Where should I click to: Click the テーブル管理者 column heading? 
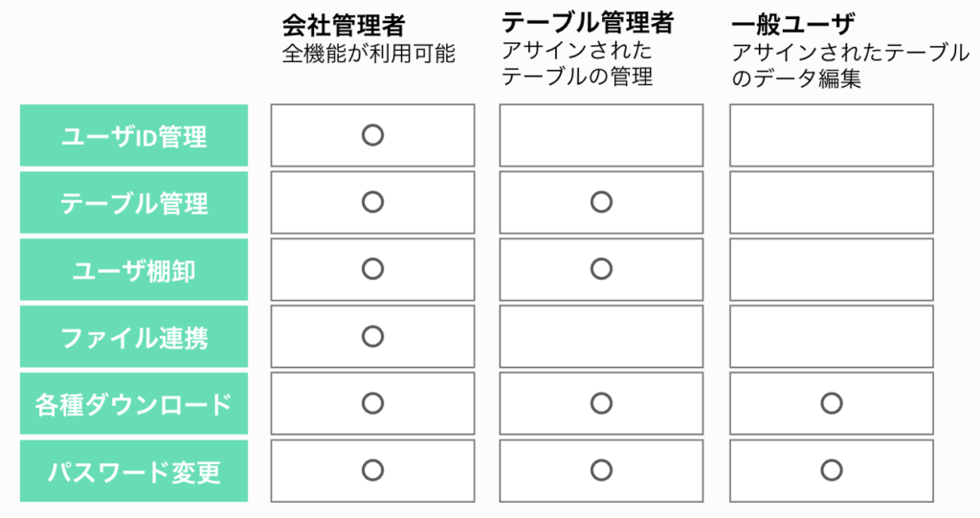(588, 23)
